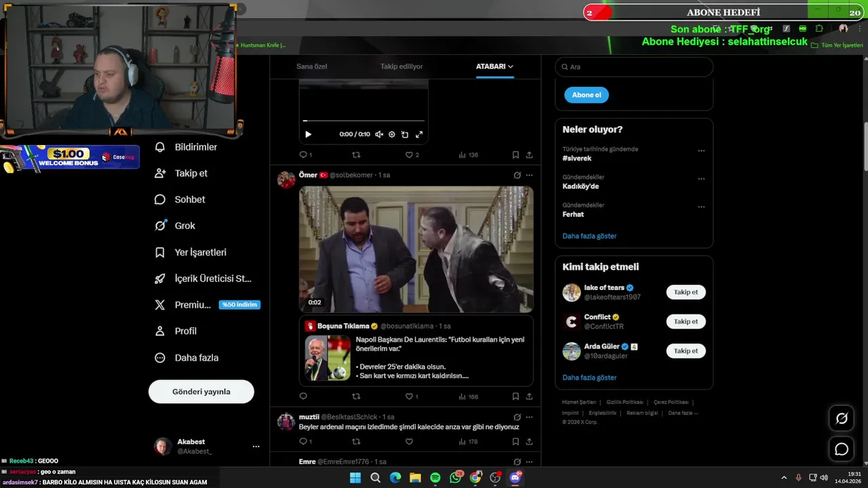The height and width of the screenshot is (488, 868).
Task: Click the Abone ol button
Action: click(587, 95)
